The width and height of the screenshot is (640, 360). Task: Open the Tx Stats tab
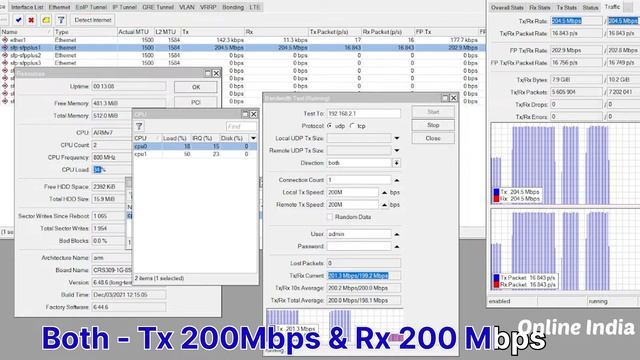567,8
